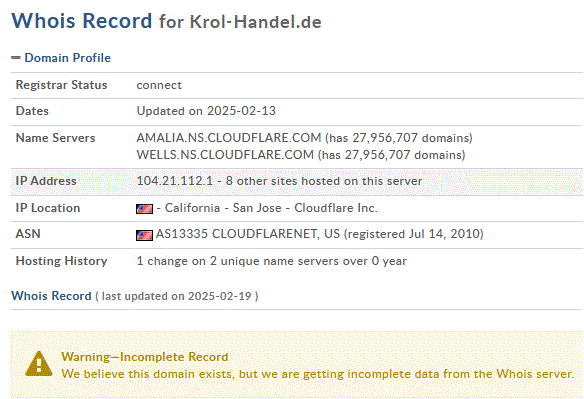Click the US flag icon beside California
Viewport: 584px width, 399px height.
pos(145,209)
